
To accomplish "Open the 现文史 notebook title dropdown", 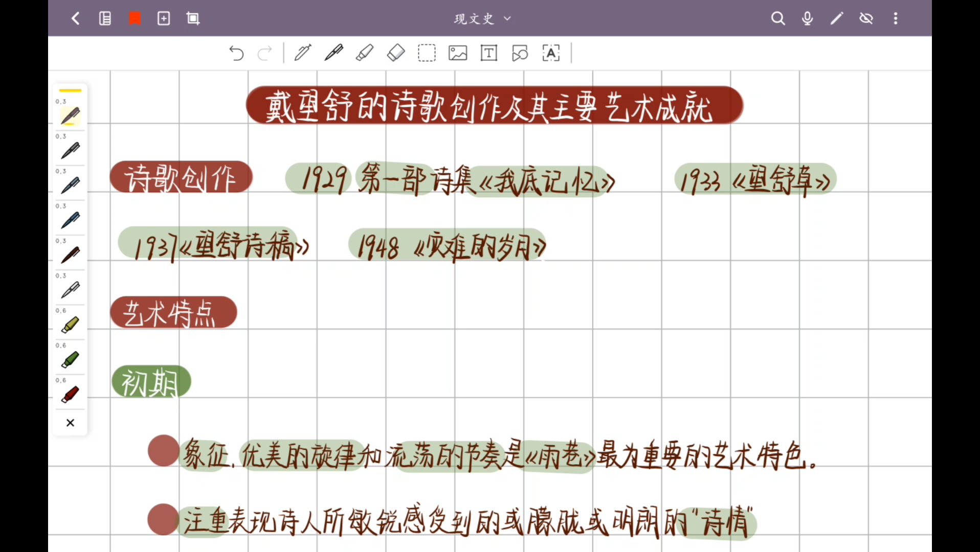I will [482, 19].
